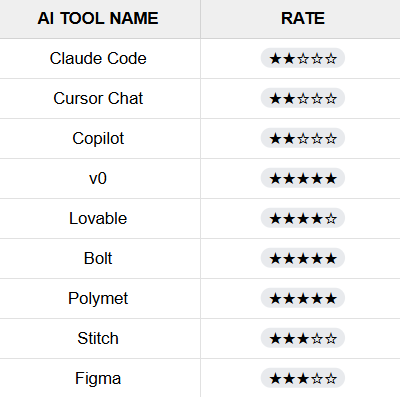Select the Polymet name cell

[x=100, y=299]
